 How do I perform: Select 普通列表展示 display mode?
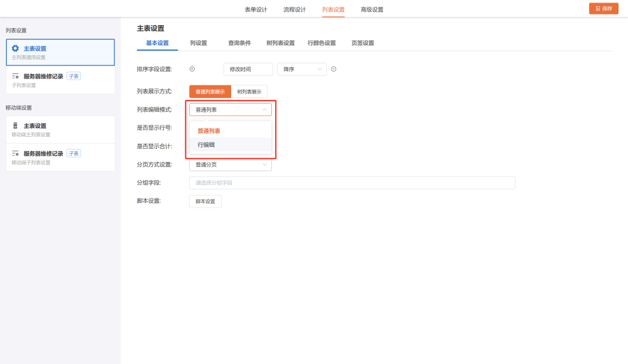point(210,92)
